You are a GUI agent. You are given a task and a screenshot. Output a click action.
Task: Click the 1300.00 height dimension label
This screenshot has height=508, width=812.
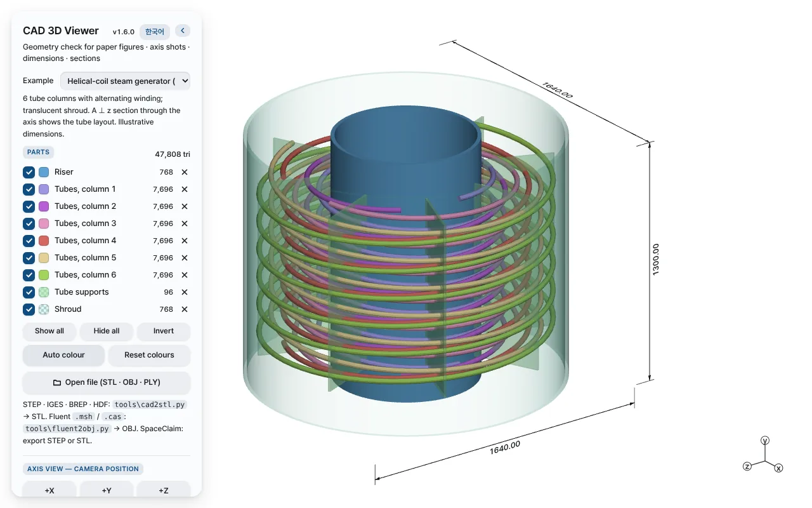[x=656, y=259]
